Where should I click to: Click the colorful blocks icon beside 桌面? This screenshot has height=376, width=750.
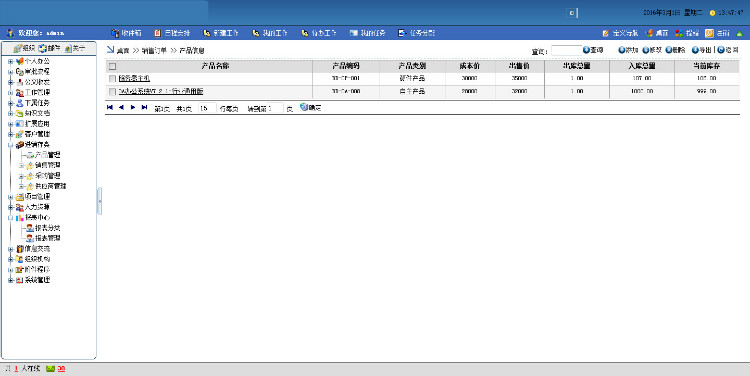[x=679, y=33]
